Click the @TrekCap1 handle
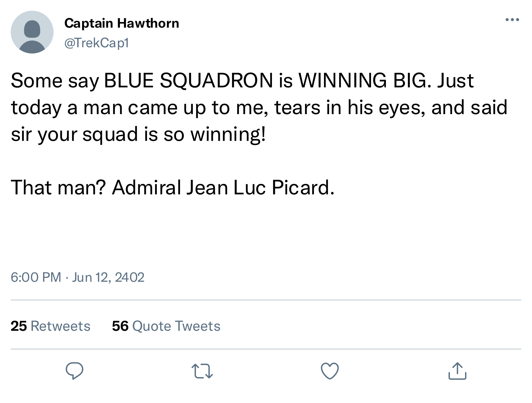 click(97, 43)
